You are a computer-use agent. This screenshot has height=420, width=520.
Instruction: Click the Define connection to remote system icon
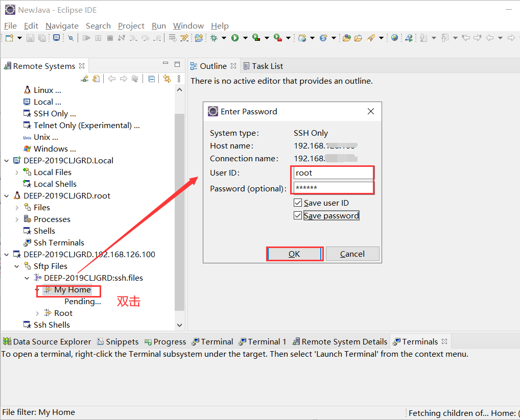point(85,79)
